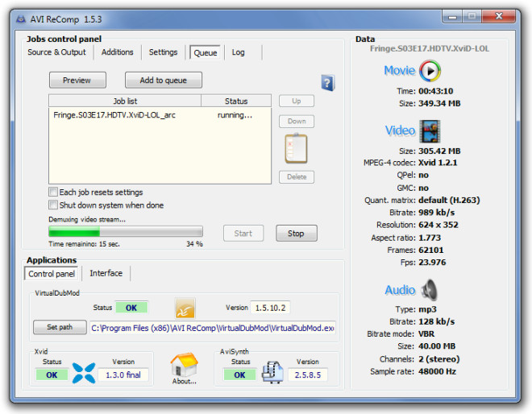
Task: Click the Demuxing video stream... label
Action: tap(87, 219)
